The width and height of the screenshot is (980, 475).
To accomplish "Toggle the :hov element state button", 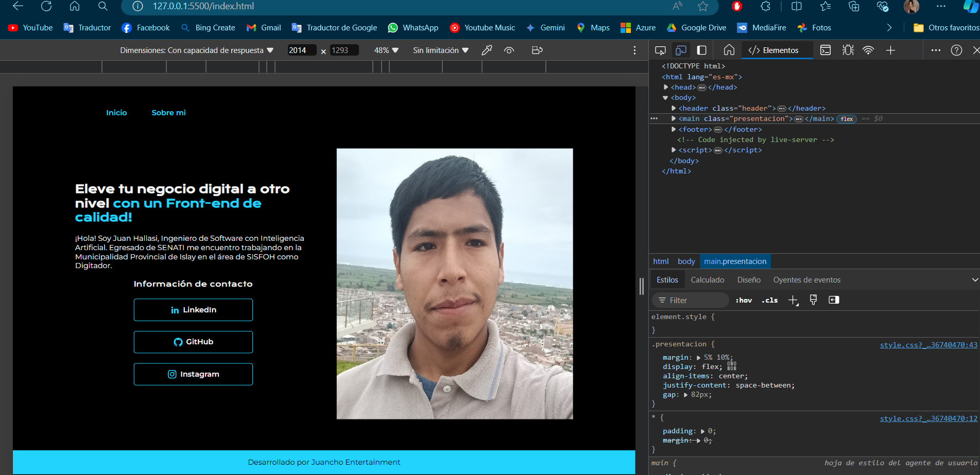I will 744,301.
